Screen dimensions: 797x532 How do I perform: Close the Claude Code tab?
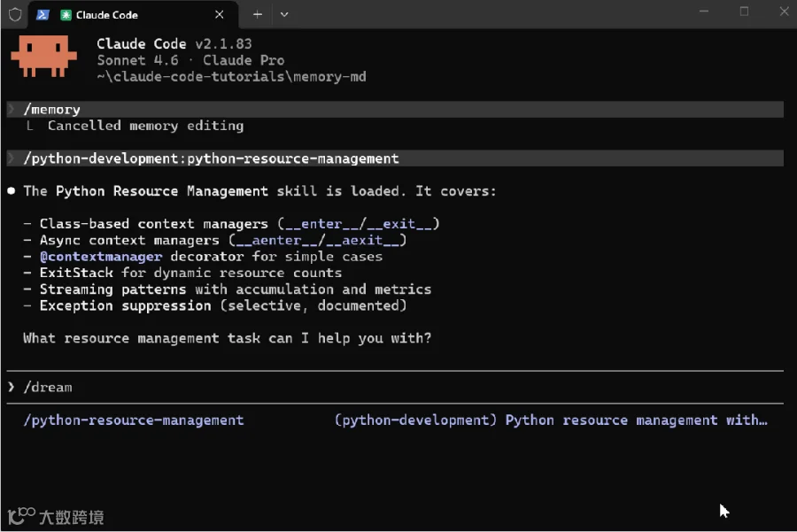pos(219,15)
